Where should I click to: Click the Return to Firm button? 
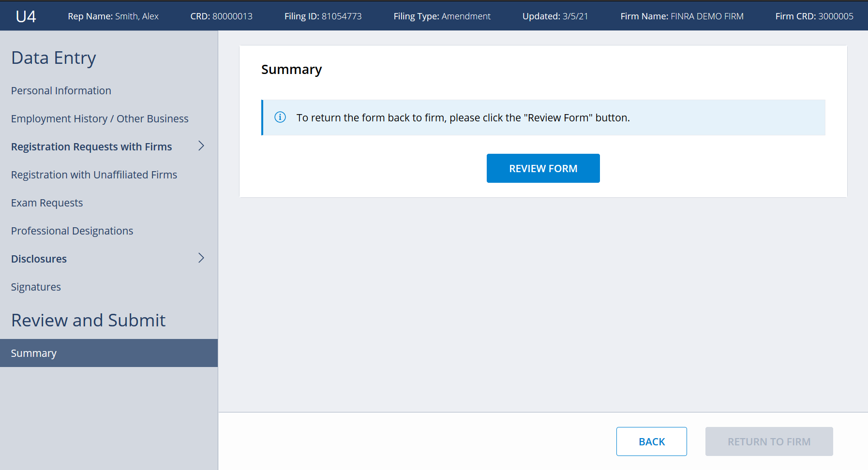(769, 441)
